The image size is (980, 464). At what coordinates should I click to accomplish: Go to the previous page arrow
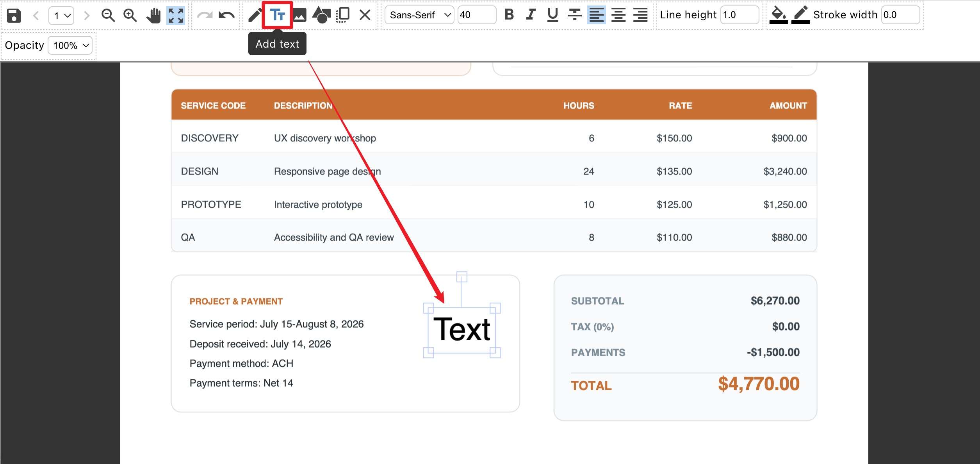[36, 16]
